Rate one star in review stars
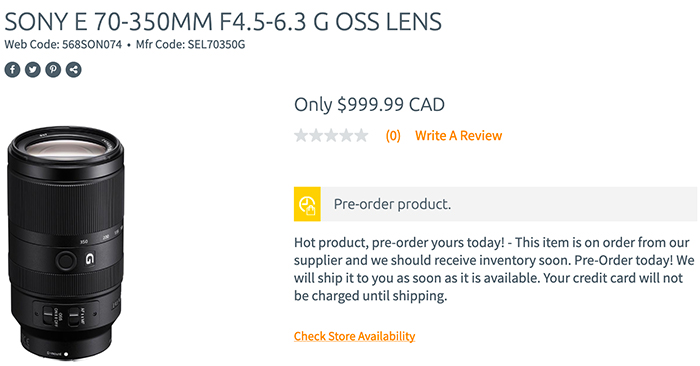The image size is (700, 366). [301, 135]
